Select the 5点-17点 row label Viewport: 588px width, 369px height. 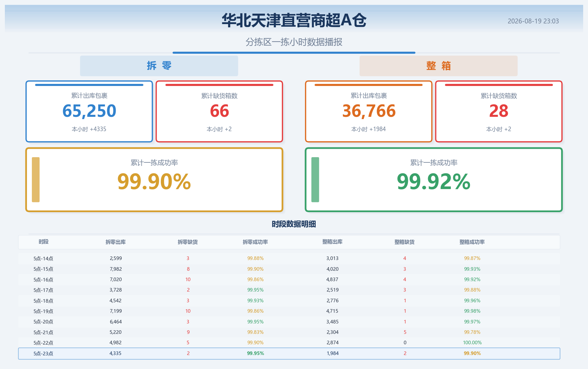click(x=43, y=290)
